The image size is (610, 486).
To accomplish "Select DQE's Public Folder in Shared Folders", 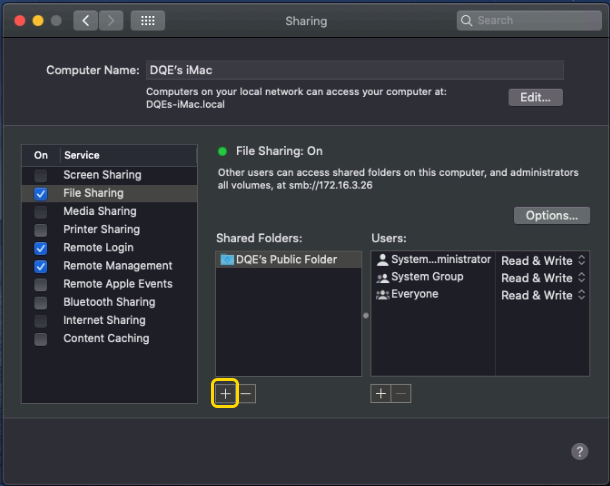I will (289, 260).
